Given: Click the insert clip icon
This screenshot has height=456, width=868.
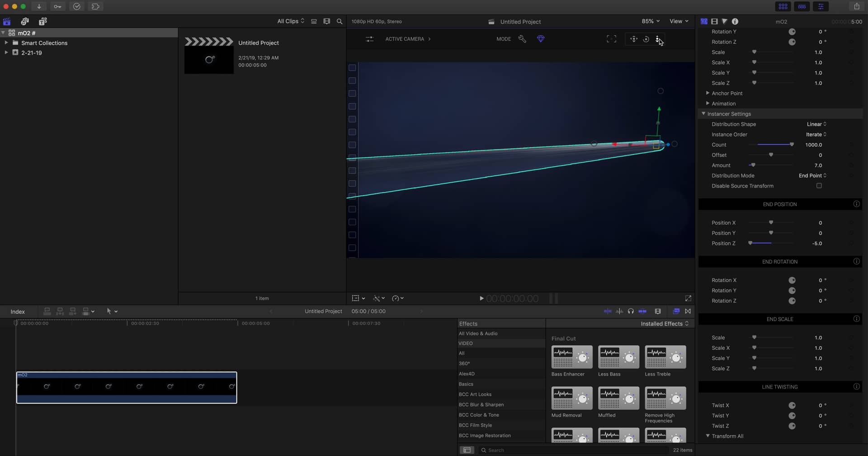Looking at the screenshot, I should pos(60,311).
